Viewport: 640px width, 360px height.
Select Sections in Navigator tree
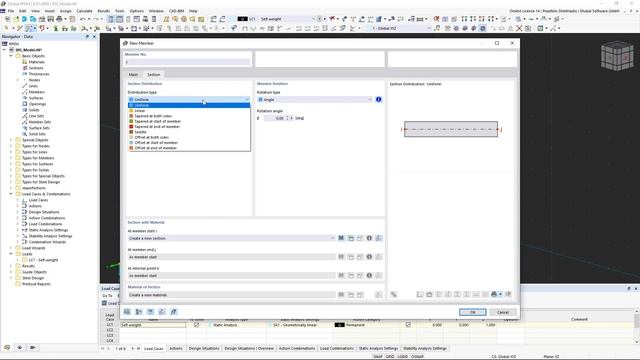pyautogui.click(x=36, y=68)
